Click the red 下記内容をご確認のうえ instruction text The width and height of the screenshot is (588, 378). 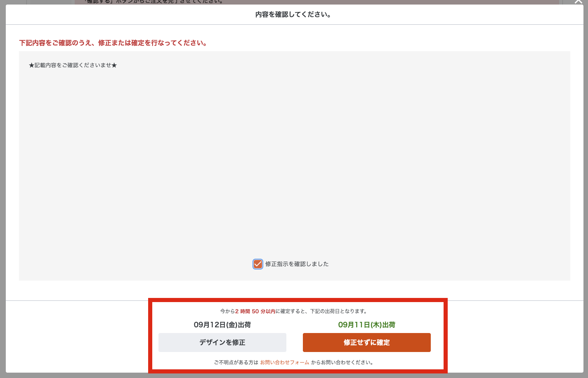tap(113, 43)
